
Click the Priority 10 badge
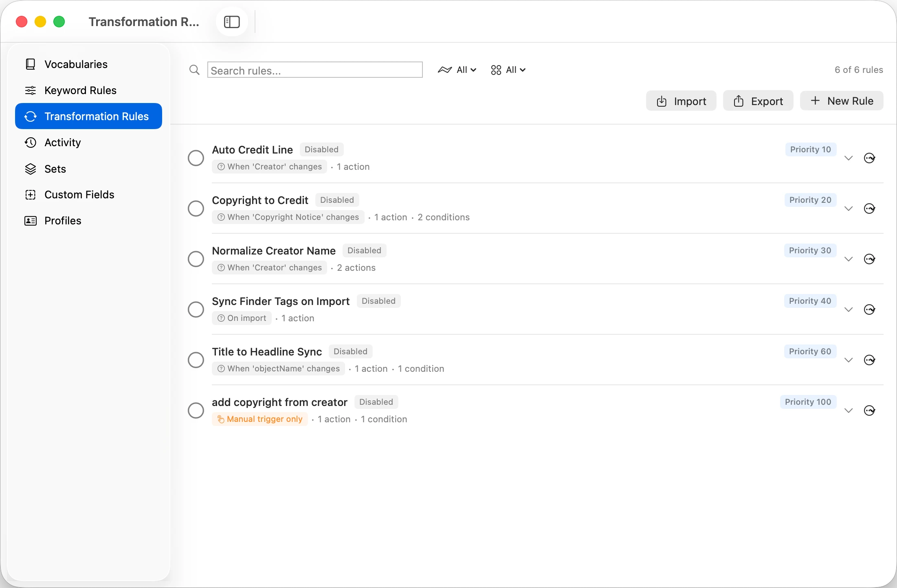[x=811, y=149]
